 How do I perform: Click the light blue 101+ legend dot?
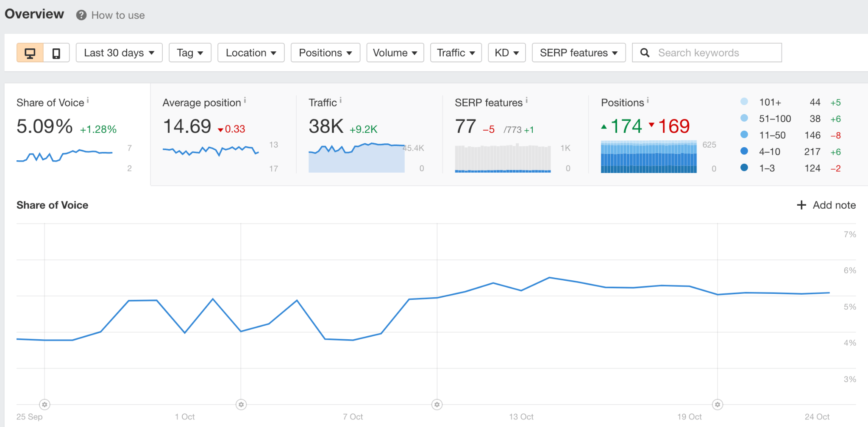coord(744,102)
